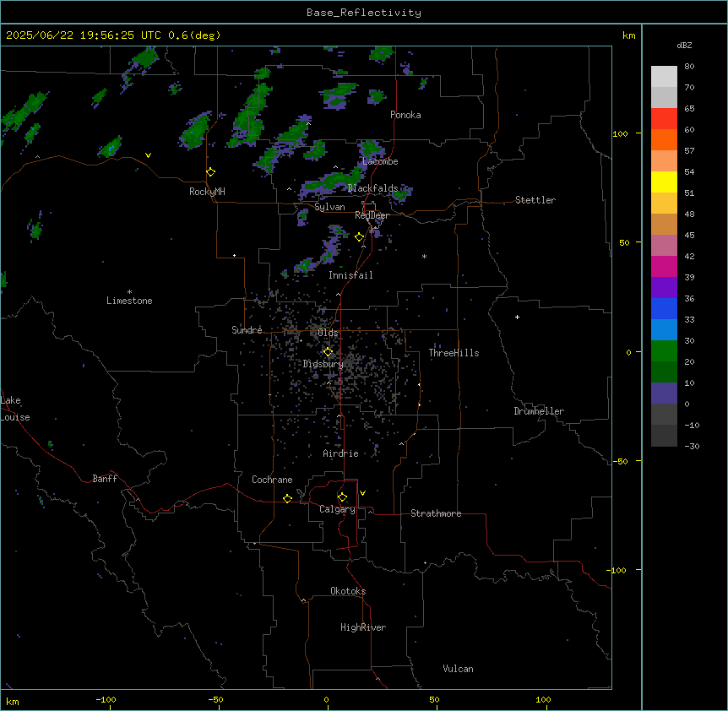Click the yellow diamond marker south of RedDeer
This screenshot has height=711, width=728.
(x=359, y=237)
